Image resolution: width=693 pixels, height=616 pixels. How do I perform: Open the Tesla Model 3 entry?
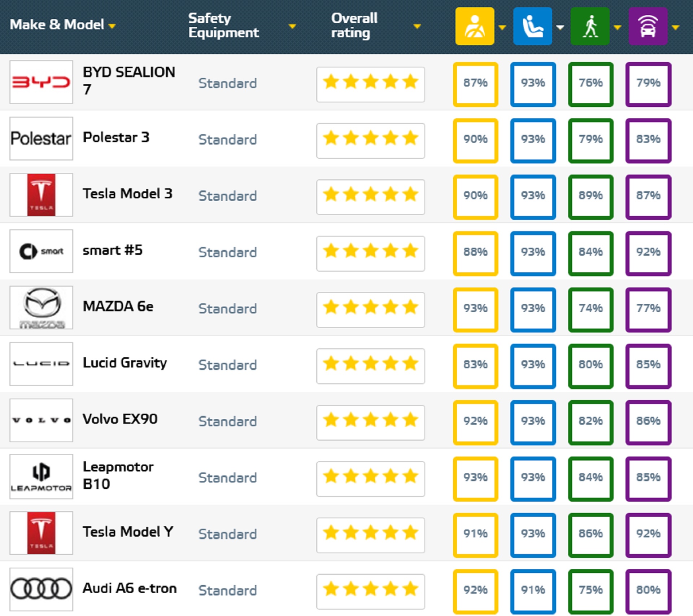tap(127, 194)
